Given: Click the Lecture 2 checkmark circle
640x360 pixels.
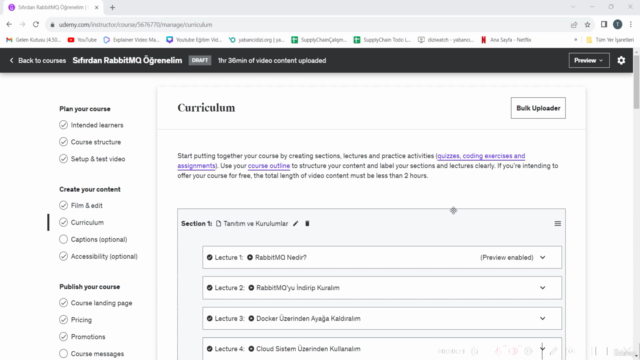Looking at the screenshot, I should coord(209,288).
